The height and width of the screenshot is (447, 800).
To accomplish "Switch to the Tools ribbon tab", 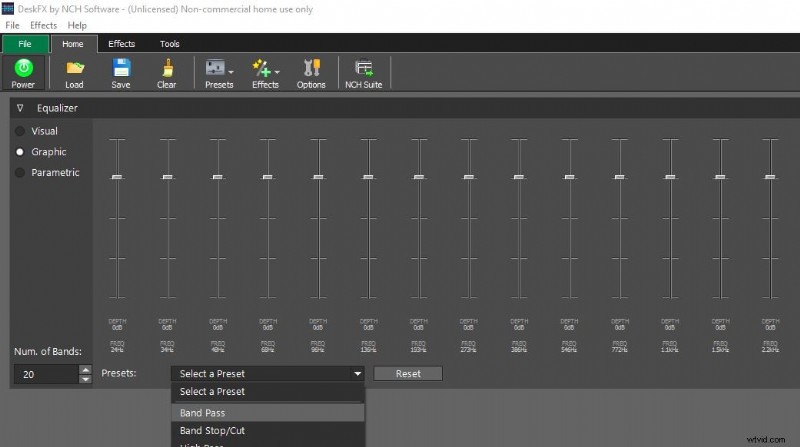I will click(169, 44).
